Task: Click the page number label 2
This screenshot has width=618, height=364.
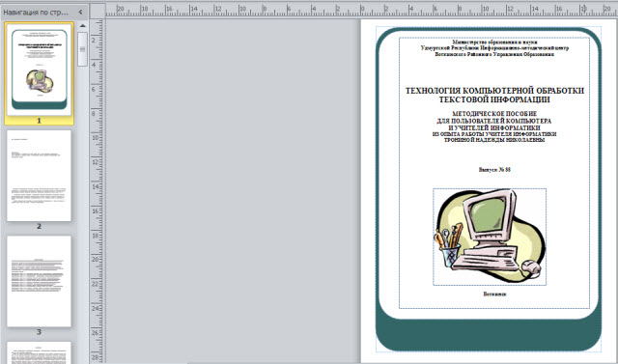Action: tap(39, 227)
